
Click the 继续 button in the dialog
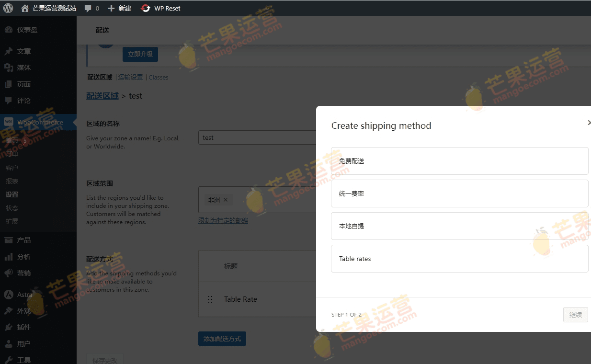point(575,315)
